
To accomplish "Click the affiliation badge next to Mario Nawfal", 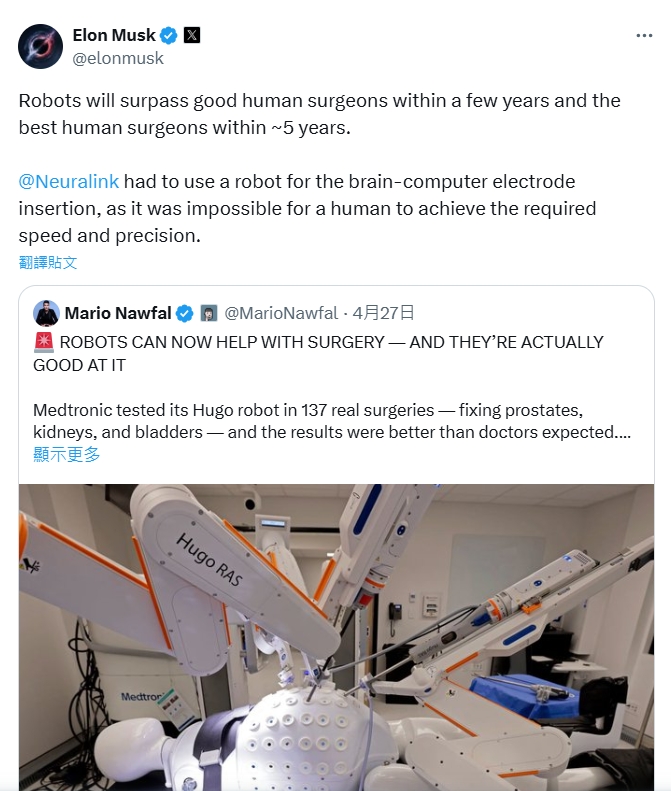I will [209, 313].
